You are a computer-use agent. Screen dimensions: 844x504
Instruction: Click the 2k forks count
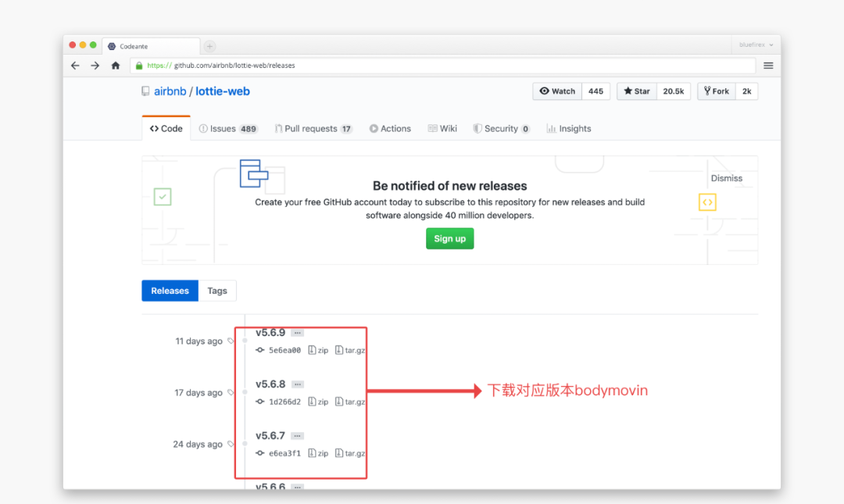point(747,91)
